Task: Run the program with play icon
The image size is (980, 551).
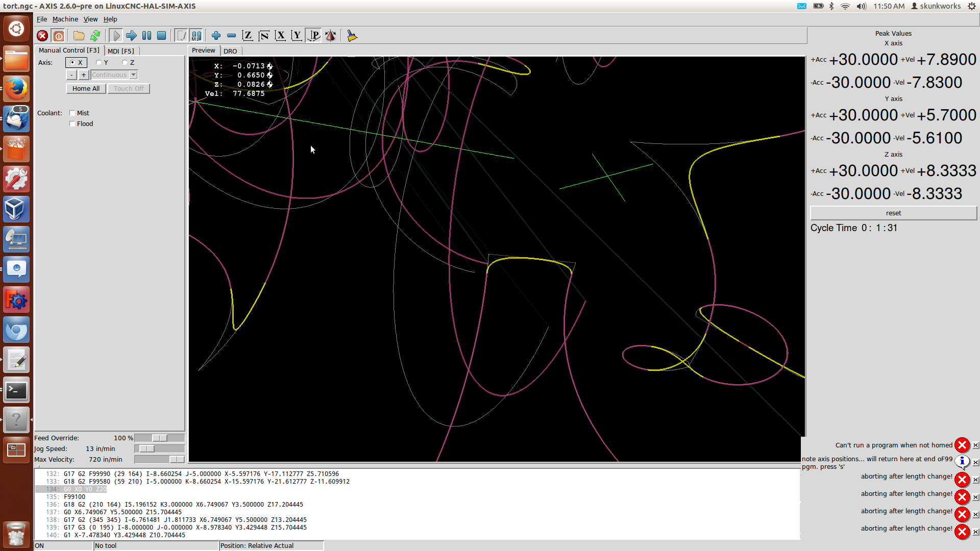Action: tap(116, 36)
